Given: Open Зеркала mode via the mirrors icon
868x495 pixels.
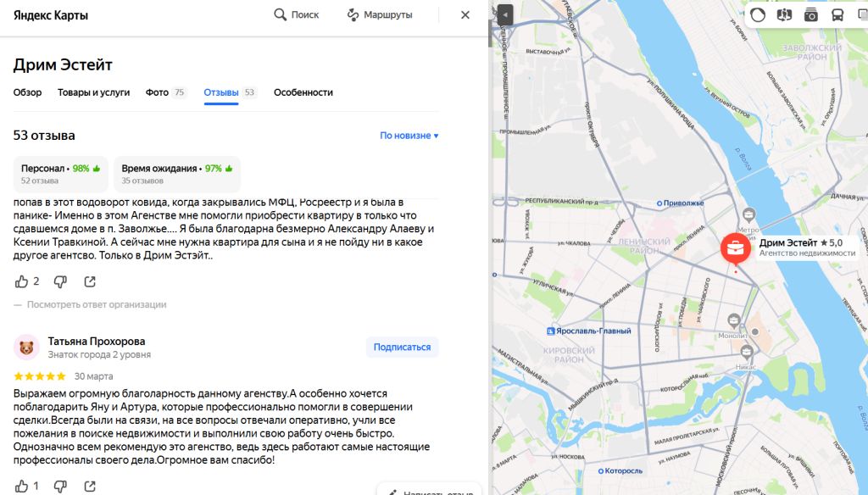Looking at the screenshot, I should point(783,14).
